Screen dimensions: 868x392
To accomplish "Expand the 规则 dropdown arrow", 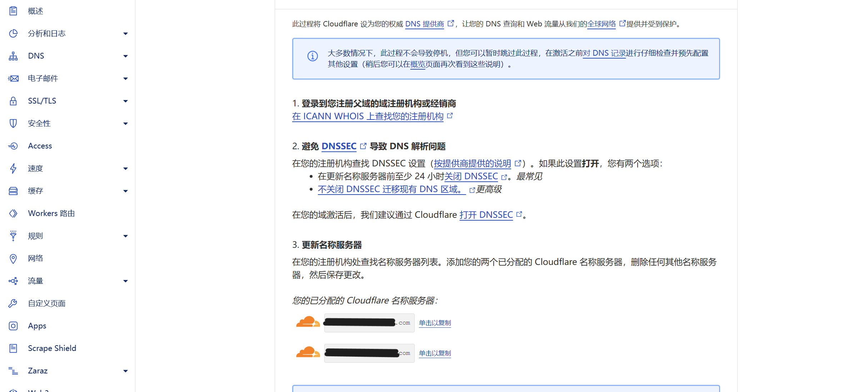I will pos(125,236).
